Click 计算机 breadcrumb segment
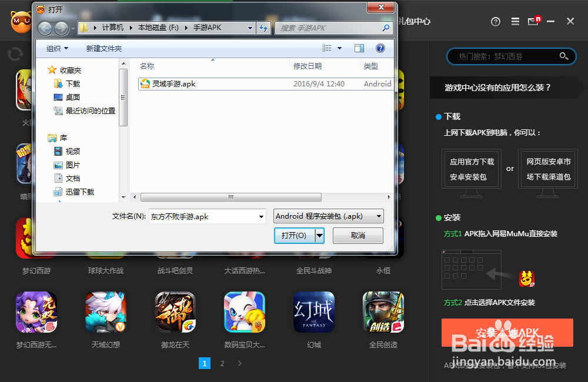Image resolution: width=588 pixels, height=382 pixels. coord(113,28)
